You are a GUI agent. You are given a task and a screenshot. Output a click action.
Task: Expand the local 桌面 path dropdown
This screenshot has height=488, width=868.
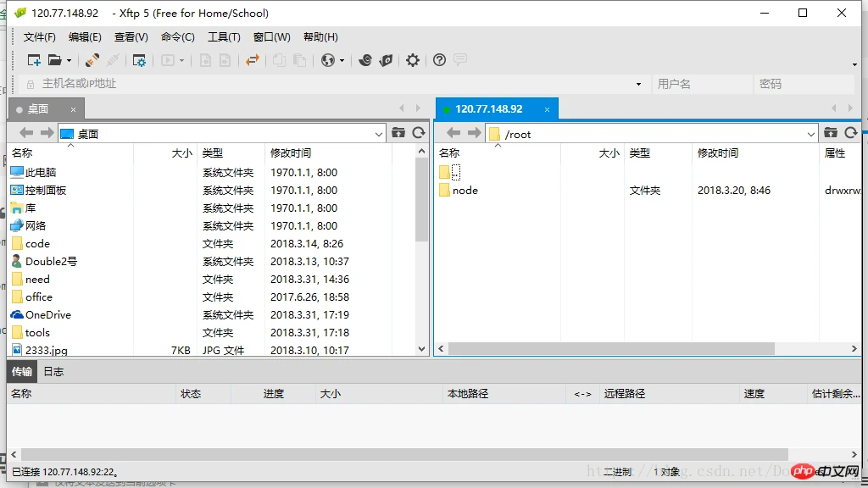(379, 134)
